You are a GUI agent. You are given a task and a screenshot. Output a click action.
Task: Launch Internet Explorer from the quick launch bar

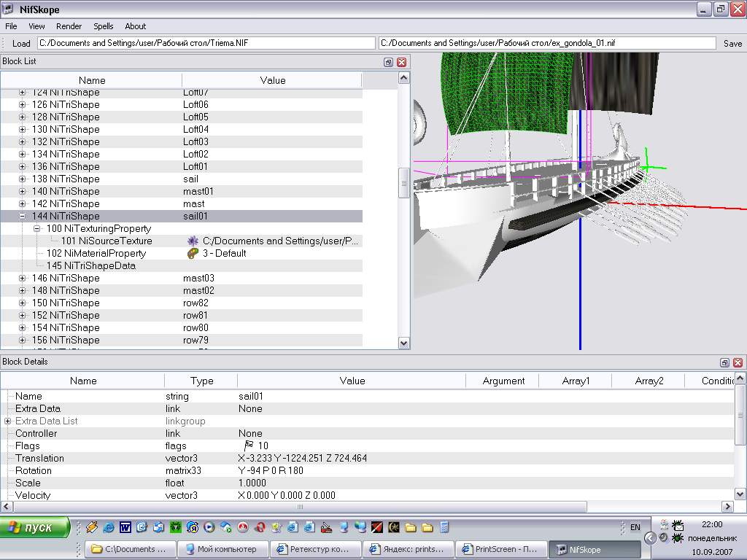click(109, 527)
